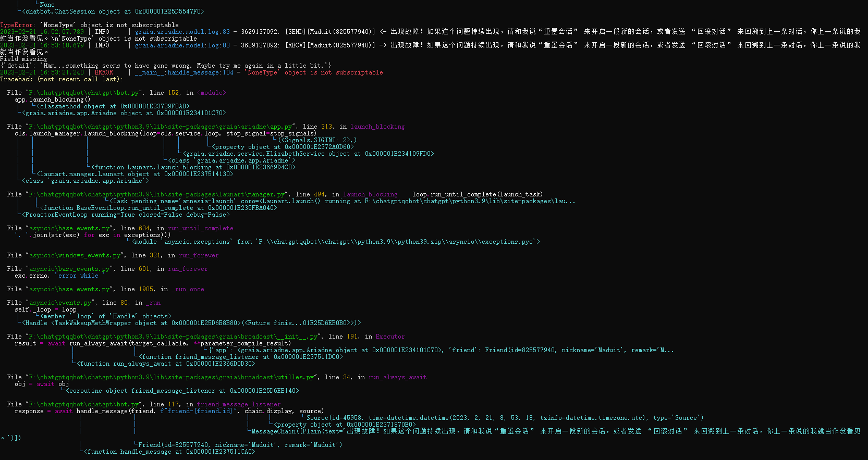868x460 pixels.
Task: Click the 'graia\broadcast\utilles.py' file path
Action: click(172, 377)
